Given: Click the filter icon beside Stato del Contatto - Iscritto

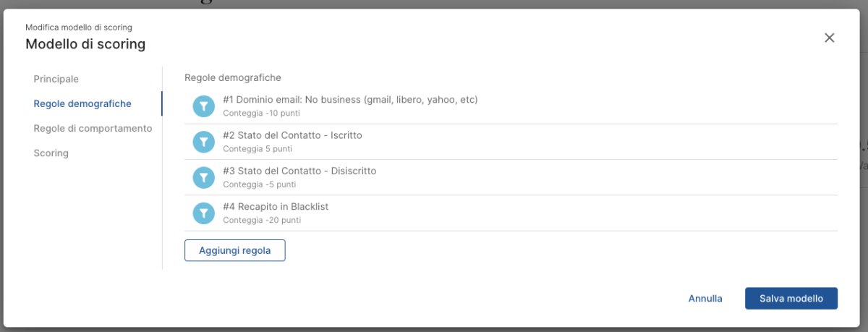Looking at the screenshot, I should [x=204, y=142].
